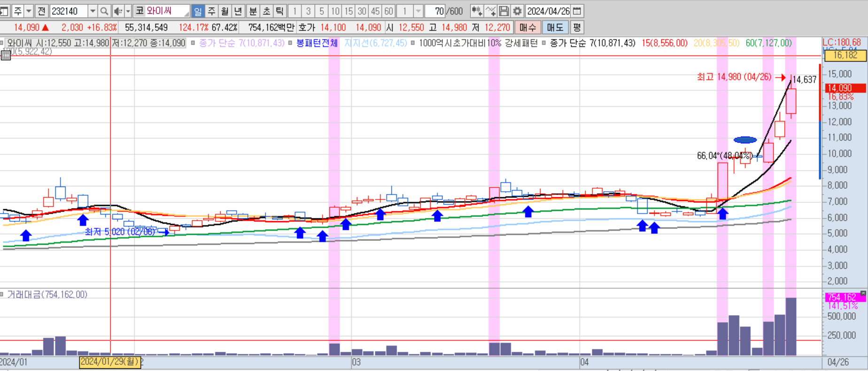Open the 주 selector dropdown arrow
Image resolution: width=868 pixels, height=371 pixels.
(x=29, y=11)
